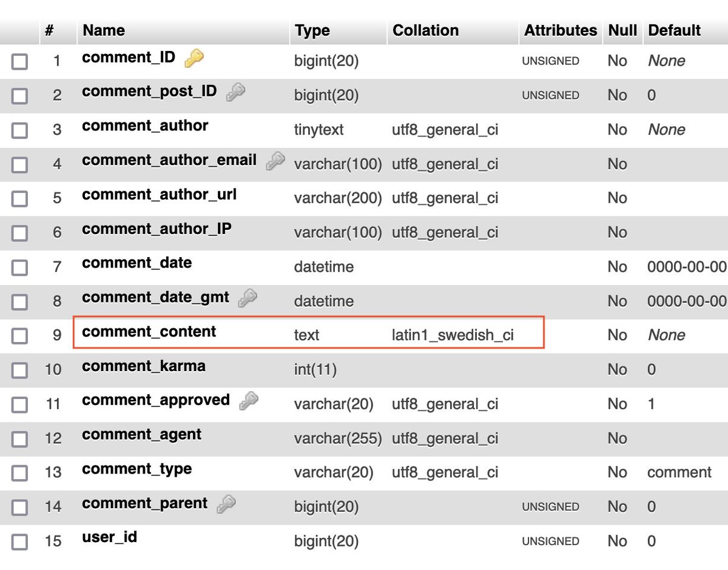Select the comment_content row checkbox

point(20,335)
